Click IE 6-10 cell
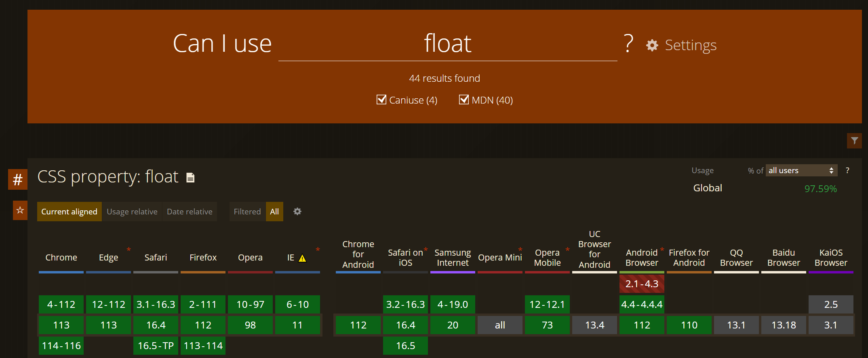The image size is (868, 358). pyautogui.click(x=298, y=304)
